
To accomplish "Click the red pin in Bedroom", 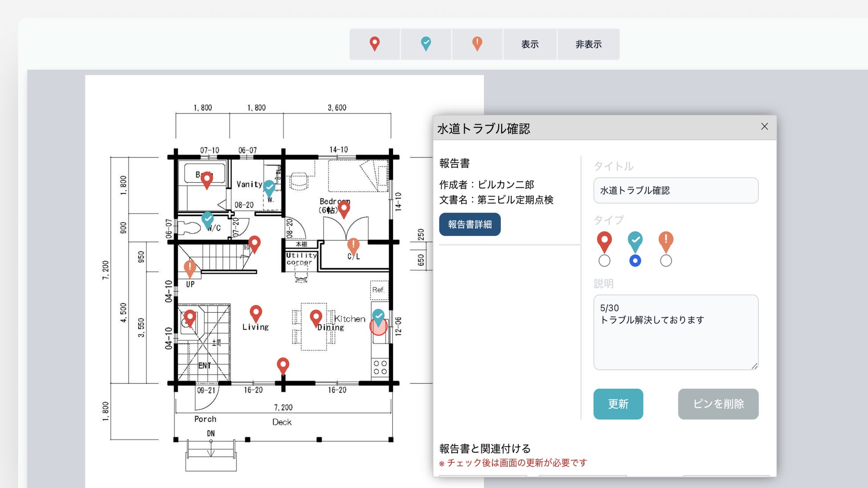I will [x=344, y=208].
